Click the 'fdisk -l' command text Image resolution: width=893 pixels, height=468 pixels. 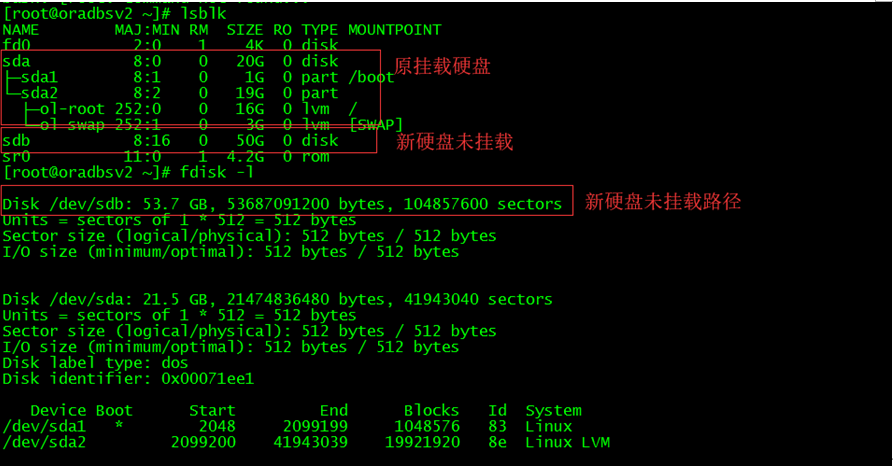(x=217, y=172)
